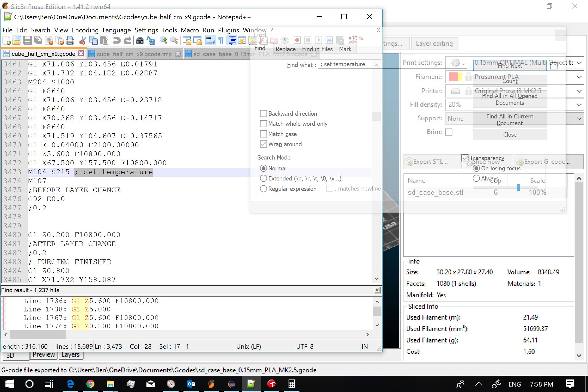Check the Backward direction option

(x=263, y=114)
